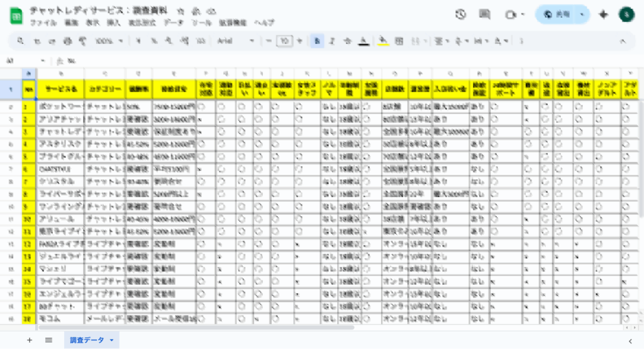
Task: Open the 拡張機能 menu
Action: (233, 23)
